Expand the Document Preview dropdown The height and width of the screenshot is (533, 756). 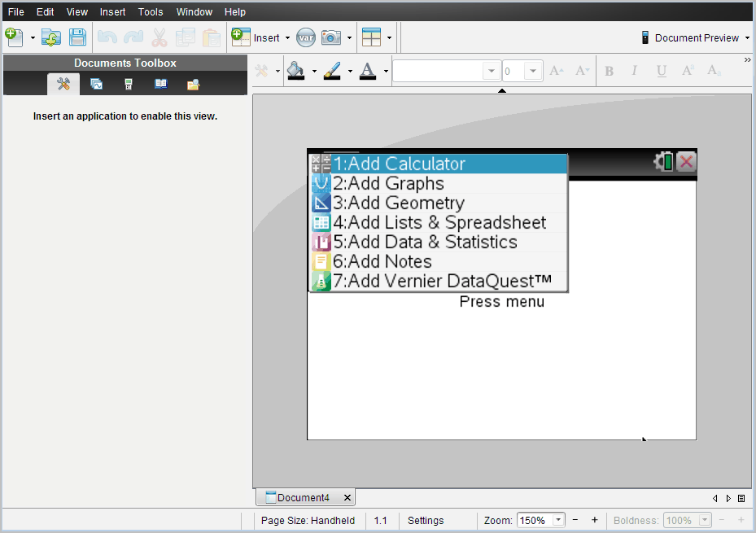747,37
